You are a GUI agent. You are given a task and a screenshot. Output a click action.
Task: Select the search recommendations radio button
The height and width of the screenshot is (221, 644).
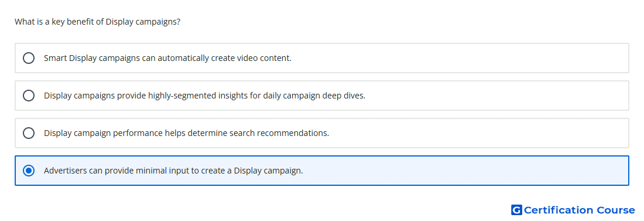click(x=29, y=133)
